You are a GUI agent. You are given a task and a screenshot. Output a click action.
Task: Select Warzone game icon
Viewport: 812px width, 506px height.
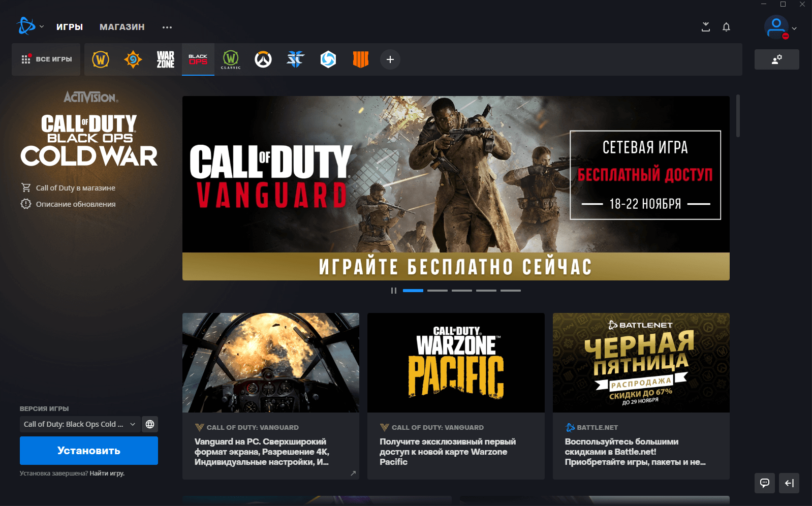166,59
